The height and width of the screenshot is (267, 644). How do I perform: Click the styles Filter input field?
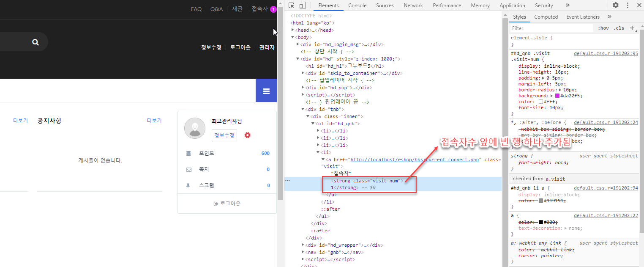551,28
